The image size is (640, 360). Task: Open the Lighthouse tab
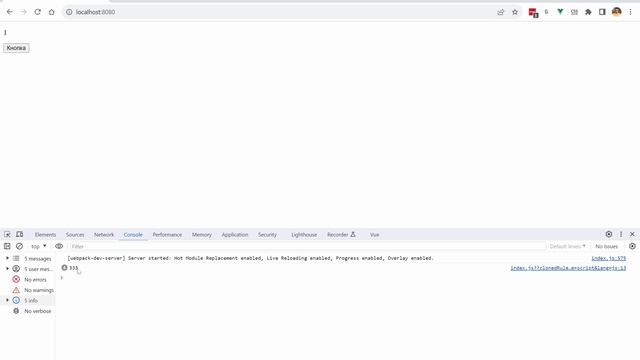(x=304, y=235)
